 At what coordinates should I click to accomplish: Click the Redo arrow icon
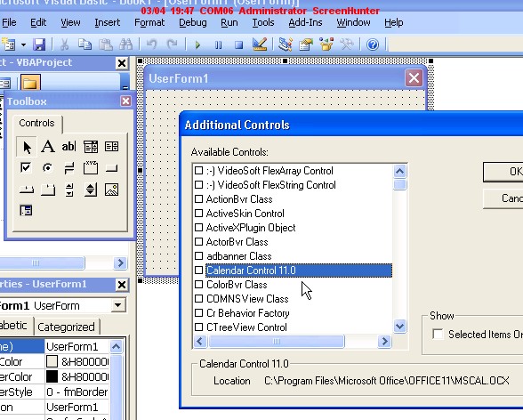coord(173,44)
